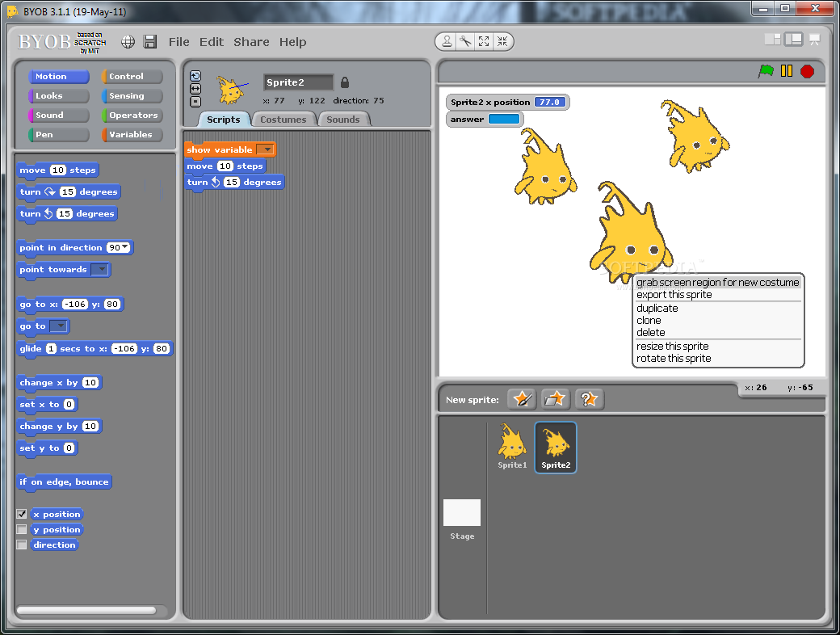Image resolution: width=840 pixels, height=635 pixels.
Task: Choose grab screen region for new costume
Action: 718,283
